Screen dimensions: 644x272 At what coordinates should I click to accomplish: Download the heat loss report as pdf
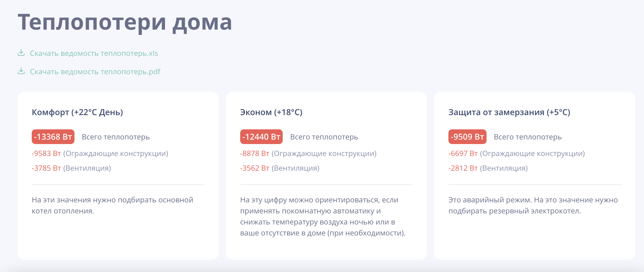pyautogui.click(x=95, y=72)
